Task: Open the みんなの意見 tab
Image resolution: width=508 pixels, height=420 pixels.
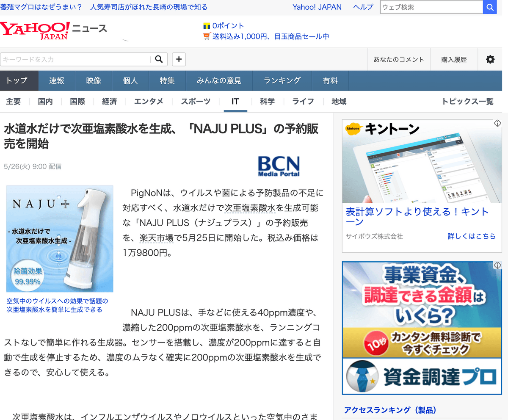Action: [x=219, y=80]
